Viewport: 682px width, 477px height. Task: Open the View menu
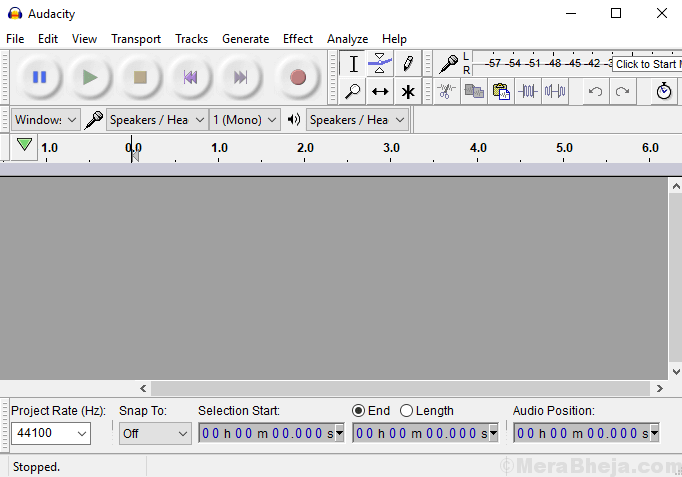[x=84, y=39]
